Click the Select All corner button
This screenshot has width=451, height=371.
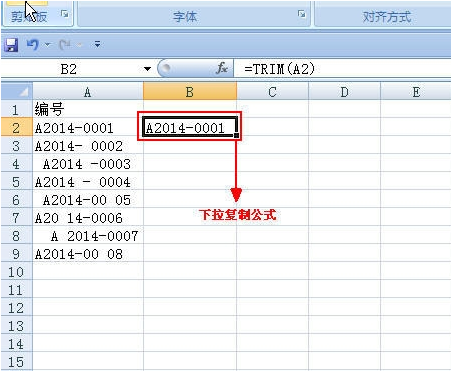17,91
